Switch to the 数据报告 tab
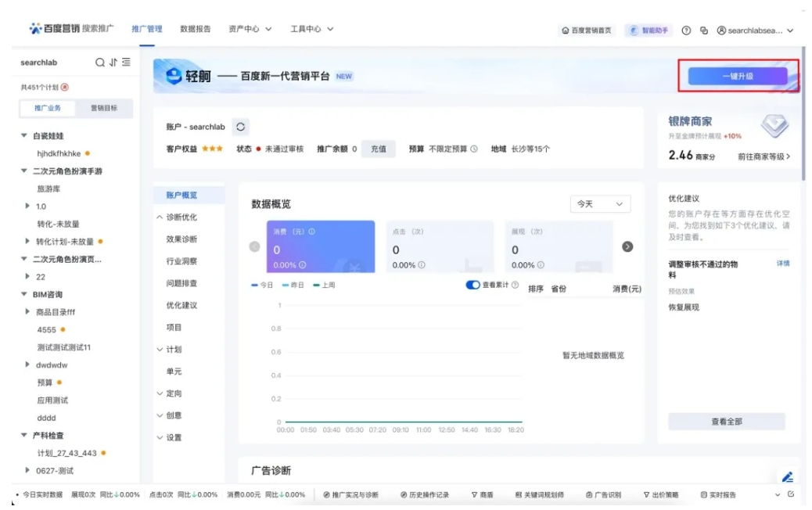Image resolution: width=812 pixels, height=510 pixels. (x=196, y=29)
